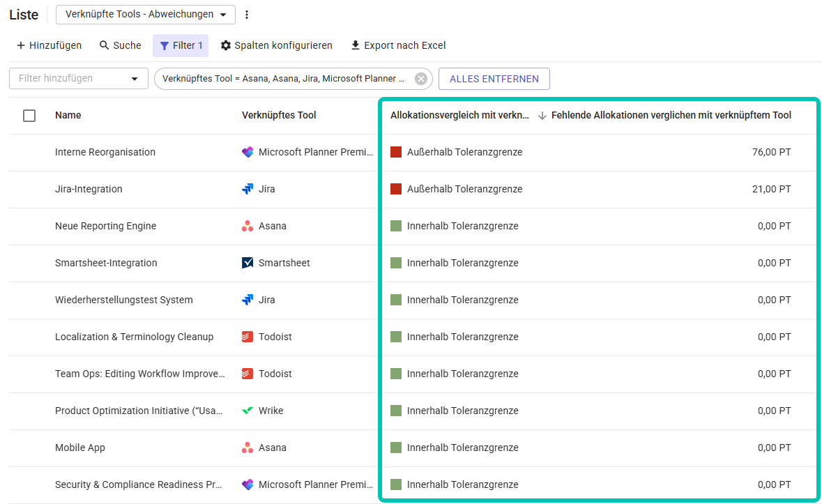Open the Jira-Integration project
822x504 pixels.
(89, 189)
